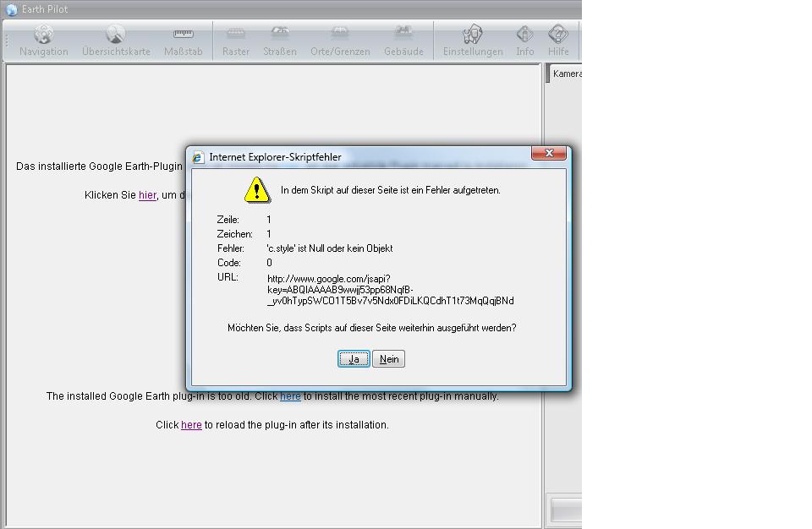Image resolution: width=812 pixels, height=529 pixels.
Task: Open Hilfe help
Action: tap(558, 41)
